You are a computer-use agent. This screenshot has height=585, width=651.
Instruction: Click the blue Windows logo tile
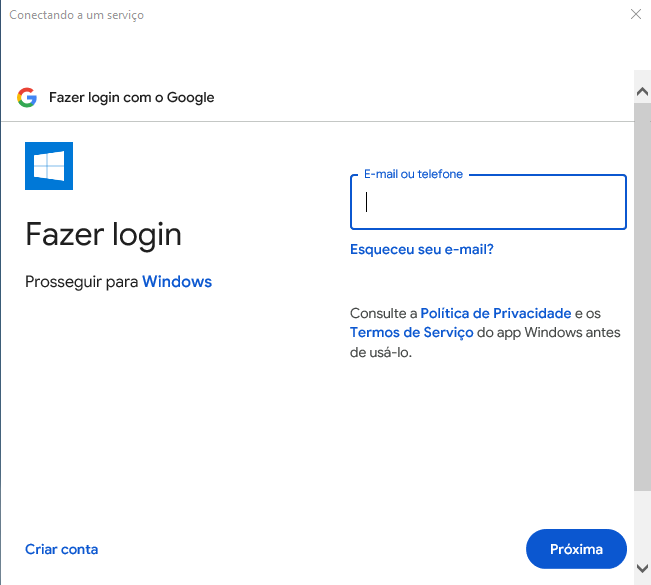[x=49, y=166]
